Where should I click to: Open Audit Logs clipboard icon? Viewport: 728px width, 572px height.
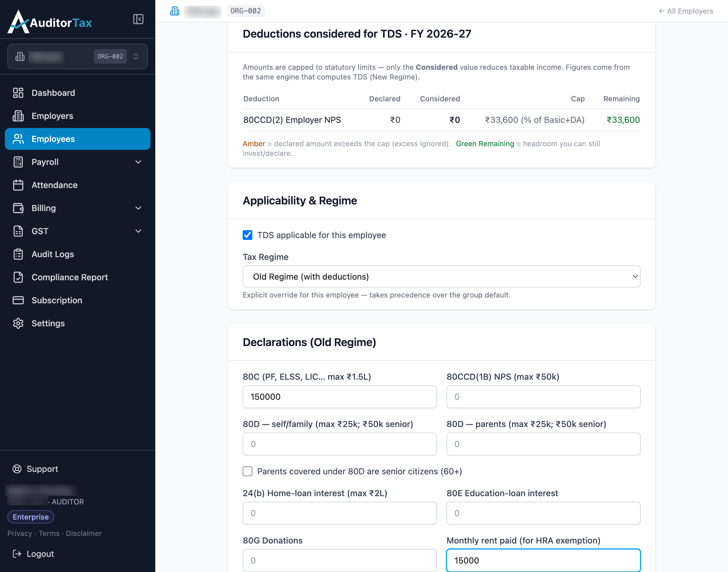tap(18, 254)
